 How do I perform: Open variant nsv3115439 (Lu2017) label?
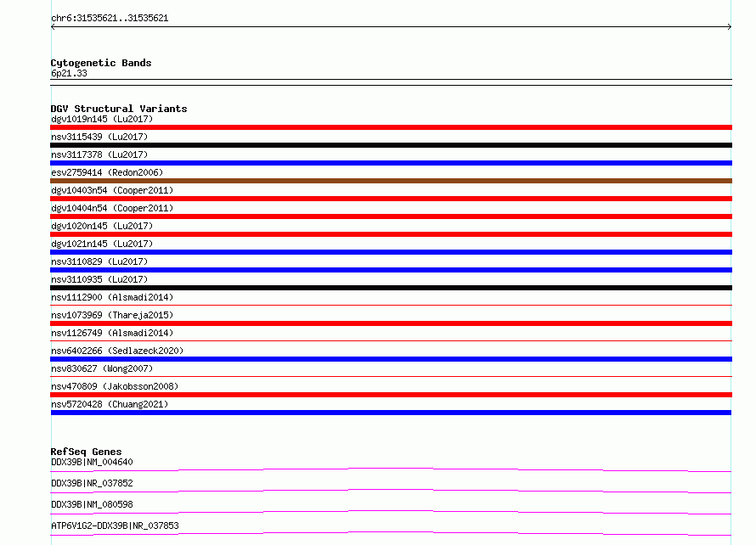pos(99,137)
